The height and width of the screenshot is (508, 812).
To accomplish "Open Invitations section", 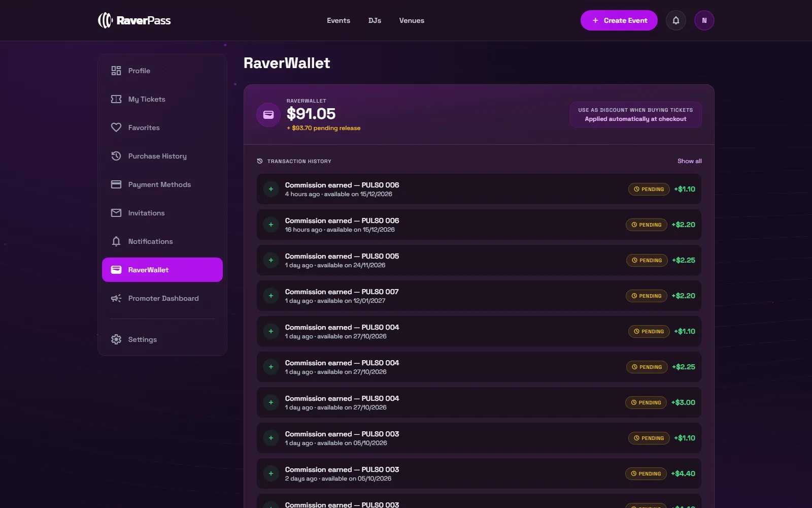I will (162, 213).
